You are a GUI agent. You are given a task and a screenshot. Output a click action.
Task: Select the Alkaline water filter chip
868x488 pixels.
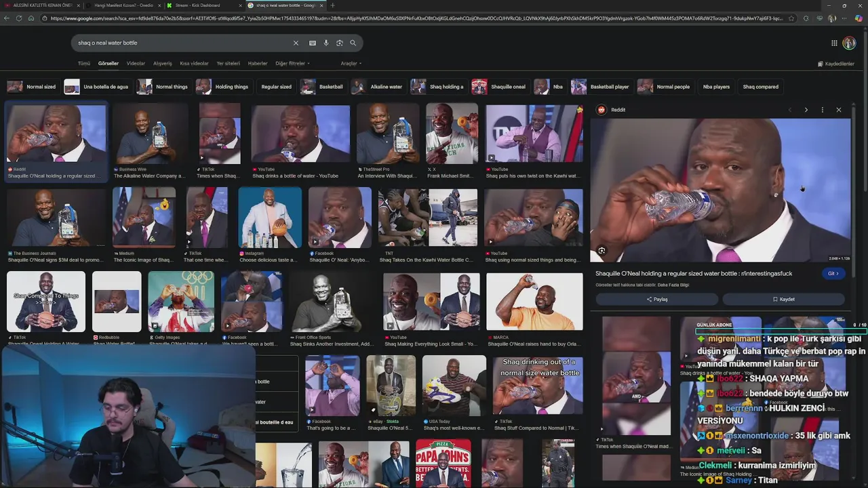[378, 87]
